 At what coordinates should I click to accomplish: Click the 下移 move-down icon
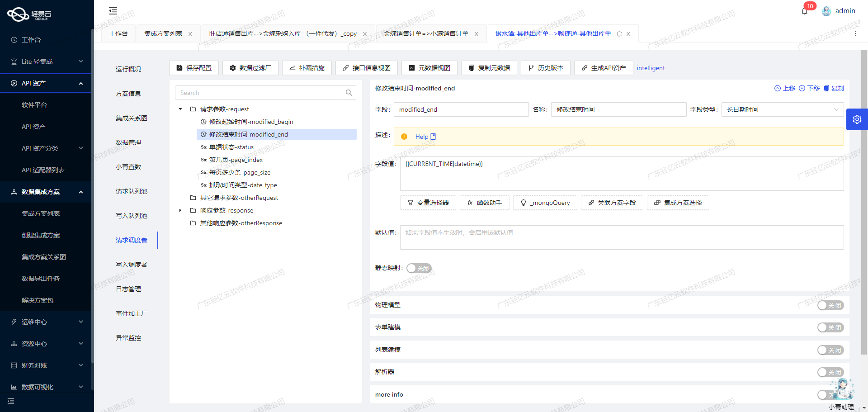pyautogui.click(x=802, y=88)
